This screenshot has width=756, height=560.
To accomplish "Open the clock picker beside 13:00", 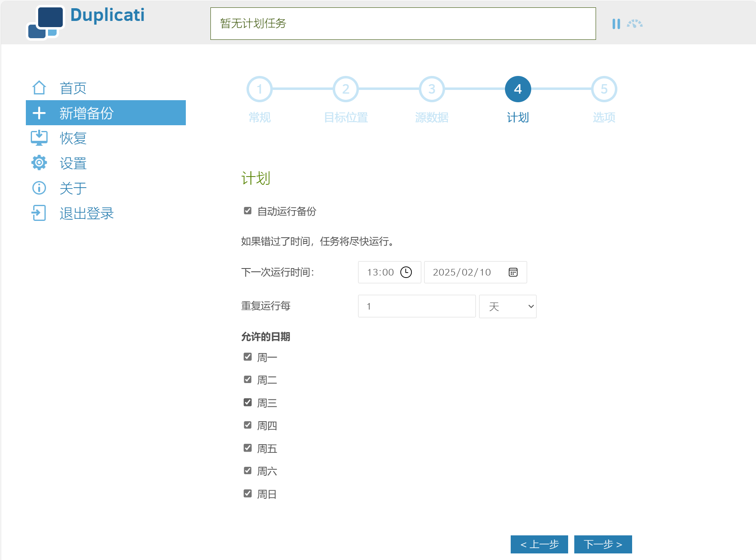I will click(406, 272).
